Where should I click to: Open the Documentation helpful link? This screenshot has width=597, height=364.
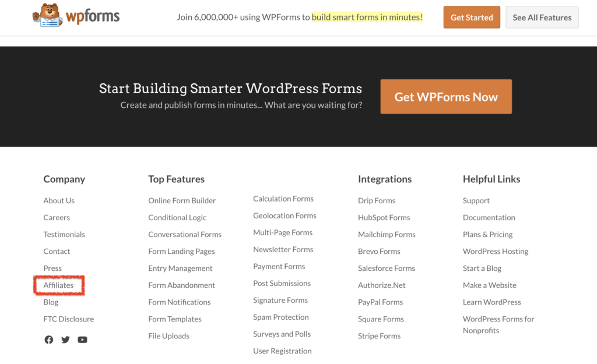tap(489, 217)
